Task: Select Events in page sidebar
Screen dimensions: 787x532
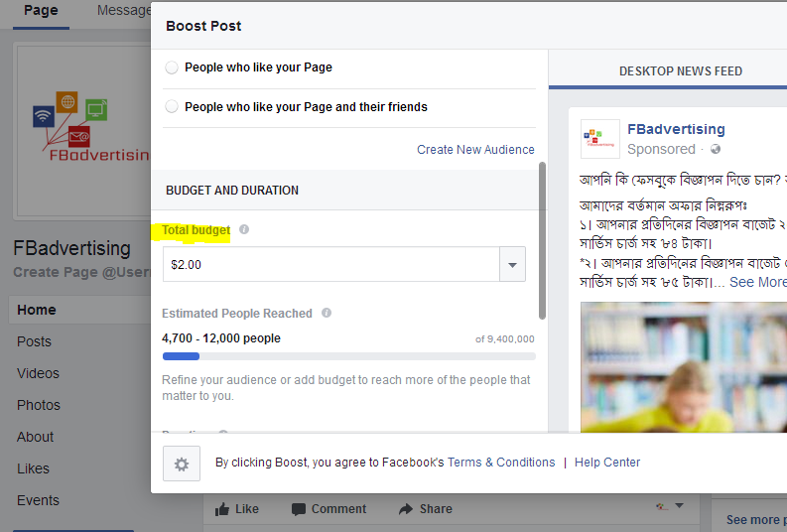Action: click(x=38, y=500)
